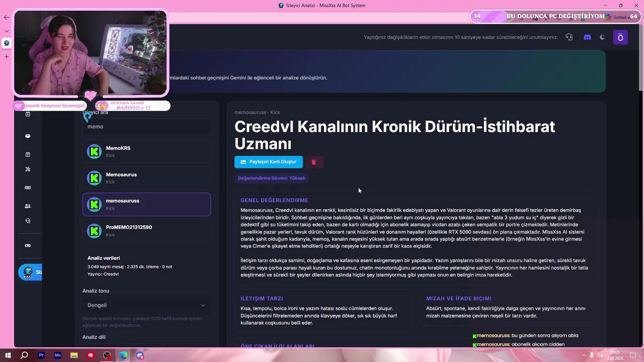Viewport: 644px width, 362px height.
Task: Click the GENEL DEĞERLENDİRME heading
Action: (x=274, y=201)
